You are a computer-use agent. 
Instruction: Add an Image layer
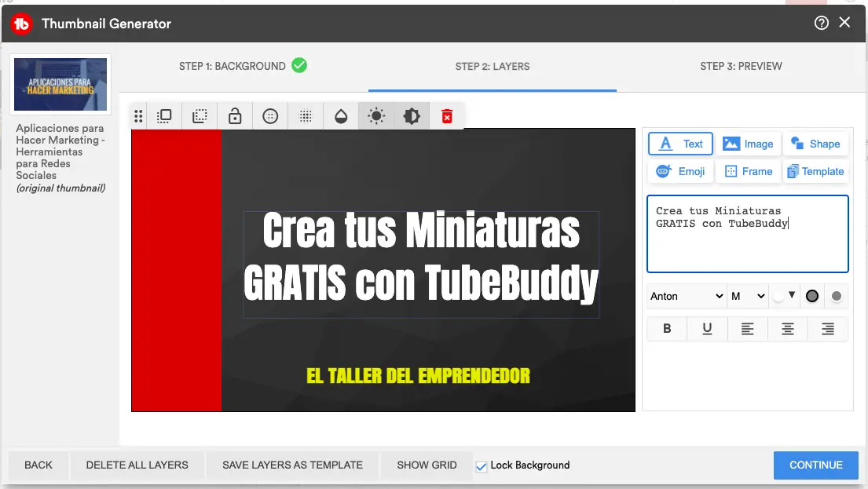[x=749, y=144]
